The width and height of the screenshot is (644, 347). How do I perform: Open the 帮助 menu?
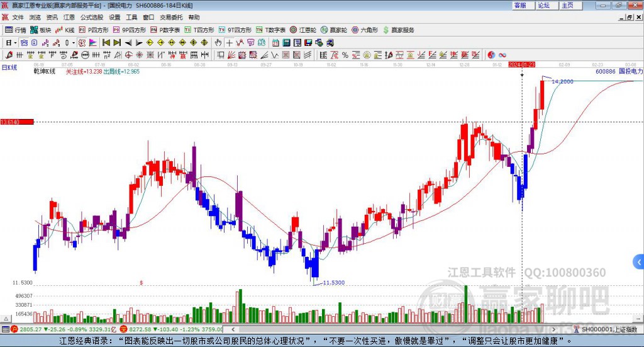(194, 17)
